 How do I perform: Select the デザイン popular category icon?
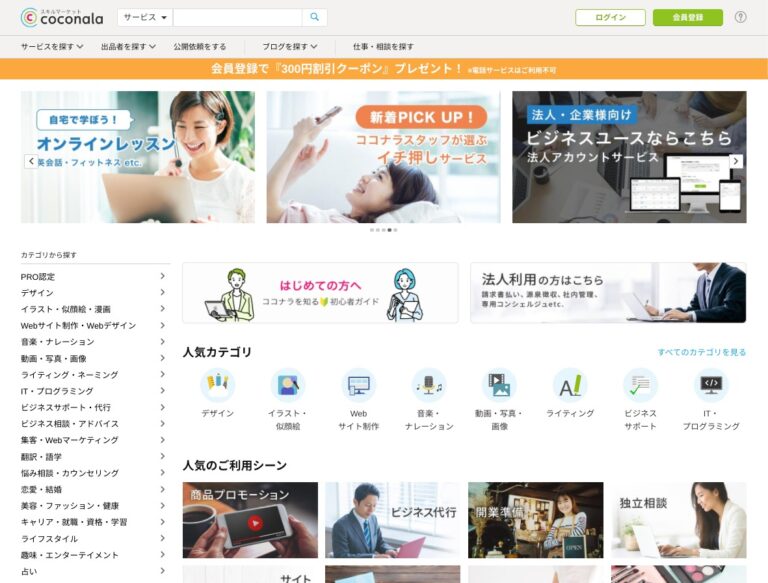tap(218, 385)
